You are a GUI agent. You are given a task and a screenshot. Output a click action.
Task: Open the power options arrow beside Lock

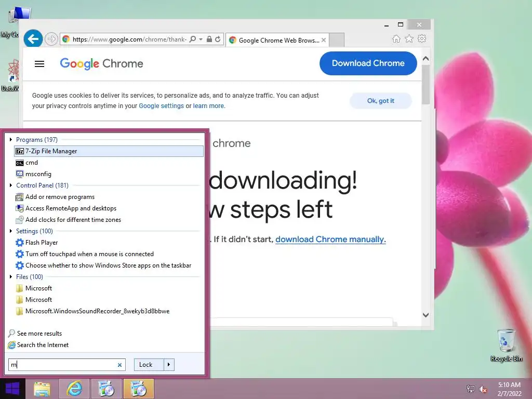click(x=169, y=365)
